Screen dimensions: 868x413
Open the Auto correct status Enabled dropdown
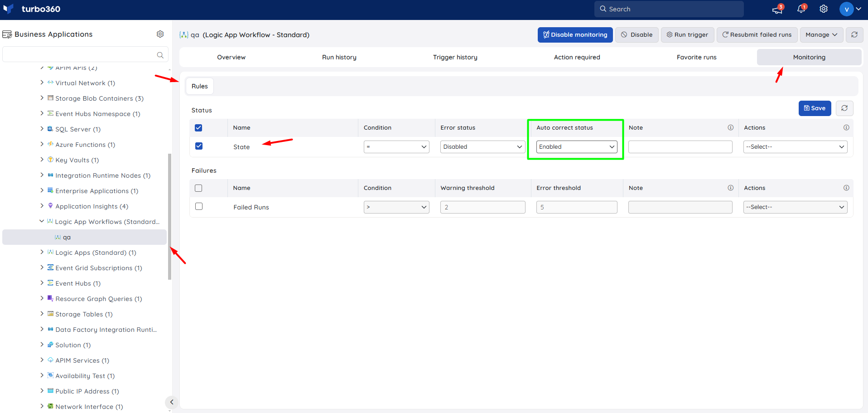[577, 147]
